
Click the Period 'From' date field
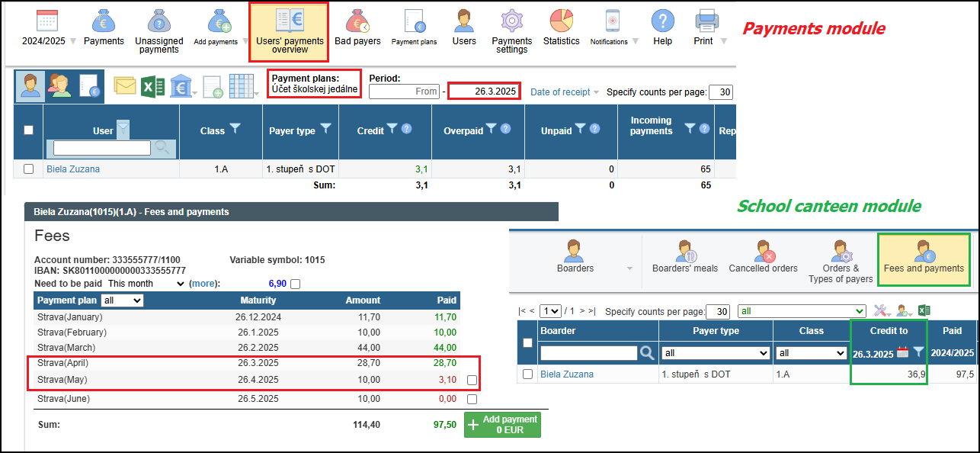tap(405, 92)
